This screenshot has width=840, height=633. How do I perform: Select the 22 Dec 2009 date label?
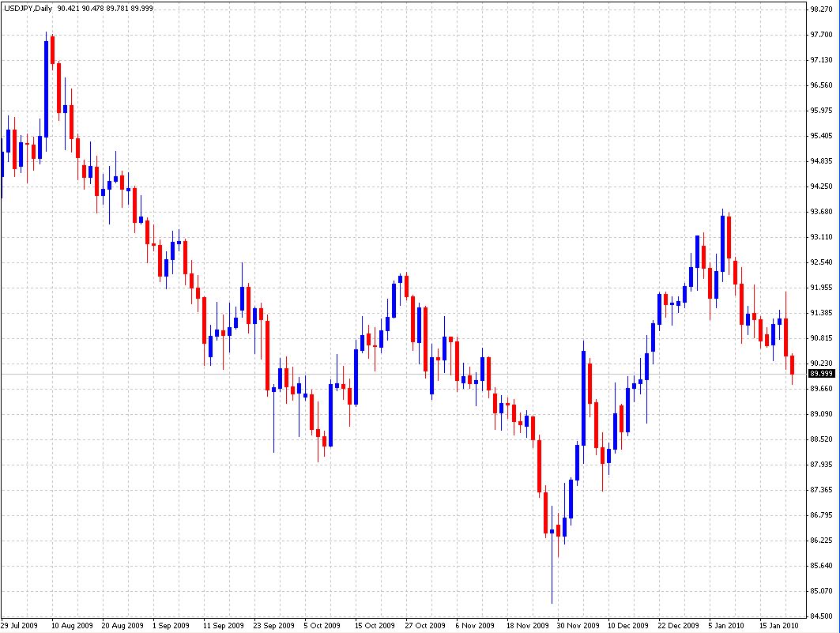[x=678, y=625]
